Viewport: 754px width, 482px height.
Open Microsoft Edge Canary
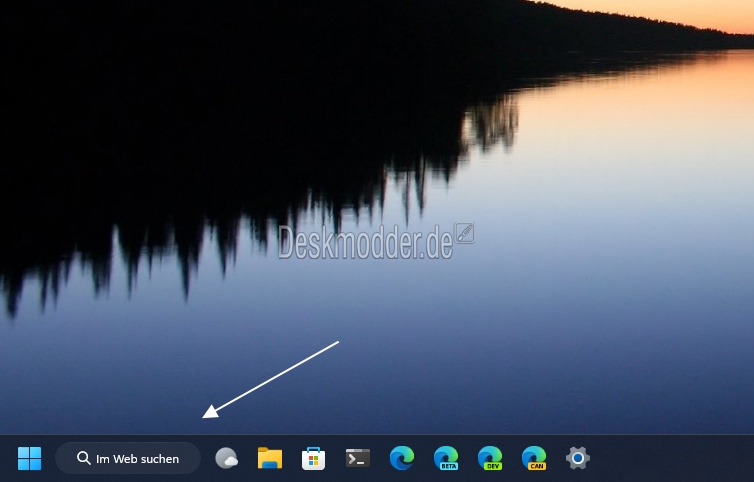click(534, 458)
